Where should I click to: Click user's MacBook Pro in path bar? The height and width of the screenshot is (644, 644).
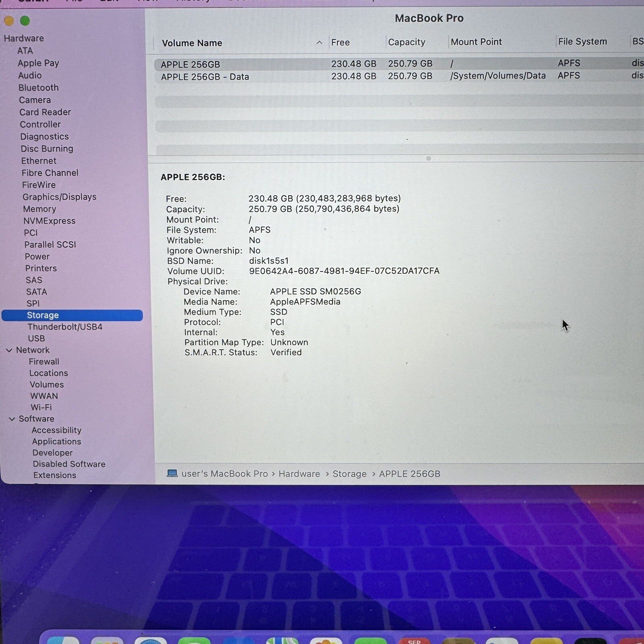tap(225, 474)
